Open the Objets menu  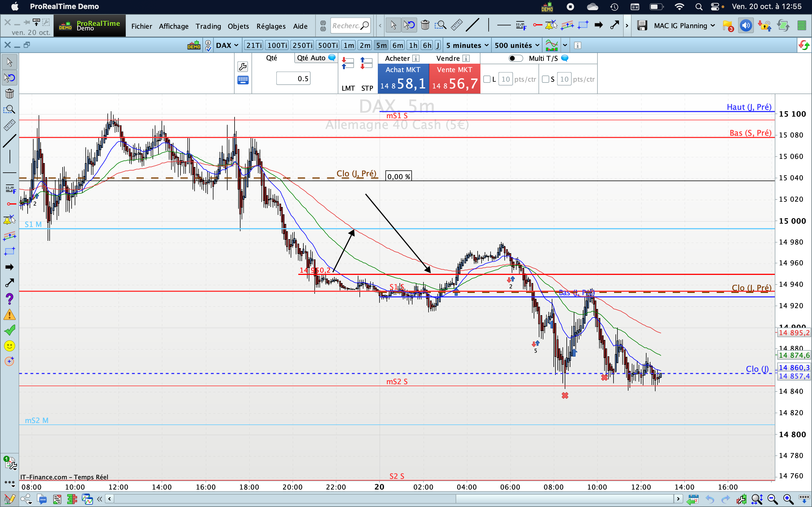[x=238, y=26]
